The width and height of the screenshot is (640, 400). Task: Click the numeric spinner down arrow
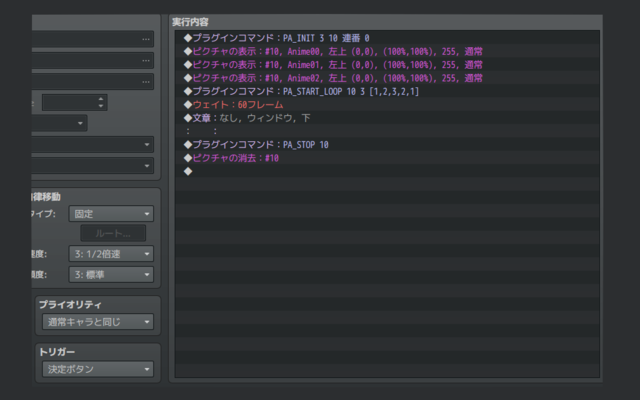point(101,106)
